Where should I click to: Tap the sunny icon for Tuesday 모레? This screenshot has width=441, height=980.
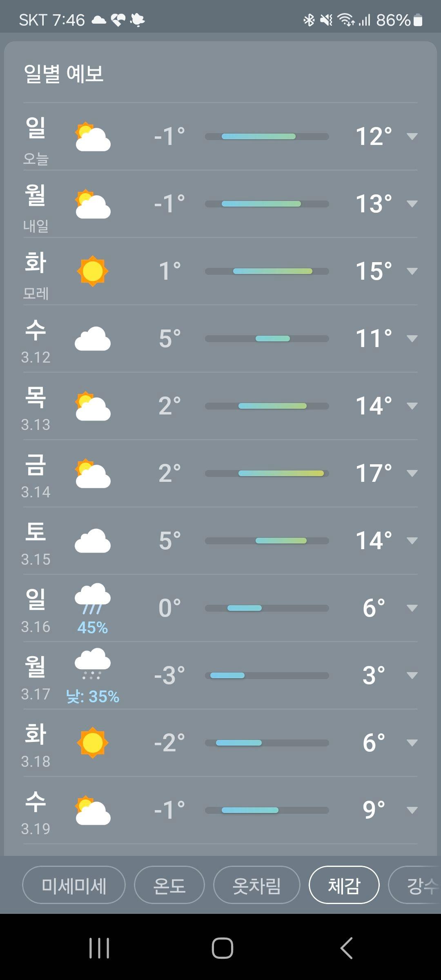[x=93, y=271]
